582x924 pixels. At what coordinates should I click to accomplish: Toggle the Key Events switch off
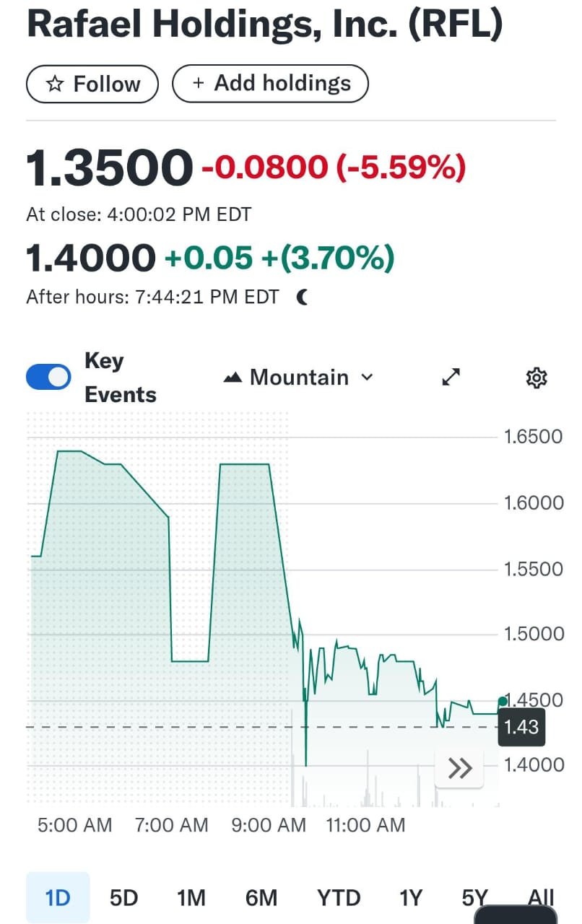[48, 377]
